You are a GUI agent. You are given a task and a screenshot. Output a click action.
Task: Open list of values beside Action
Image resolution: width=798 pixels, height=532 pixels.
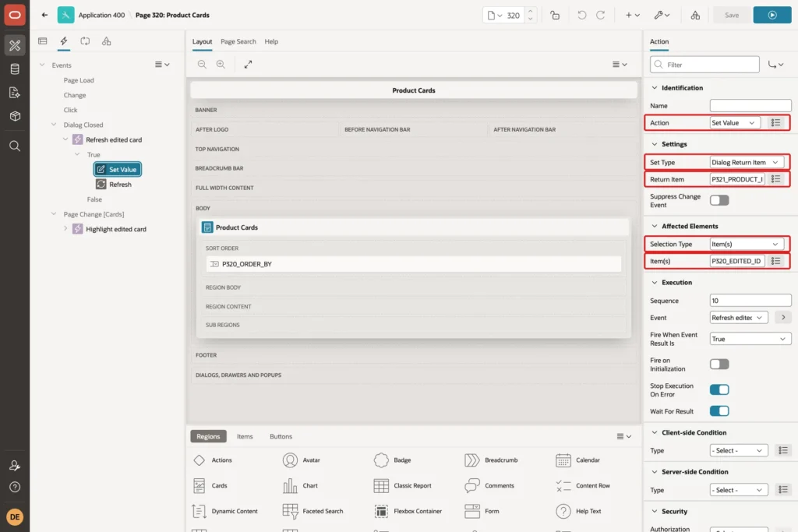[775, 122]
